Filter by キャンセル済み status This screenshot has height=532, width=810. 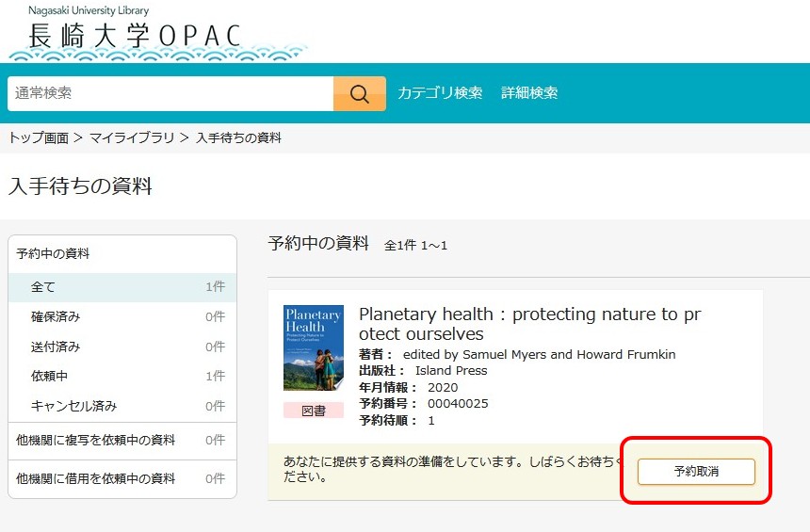(73, 407)
